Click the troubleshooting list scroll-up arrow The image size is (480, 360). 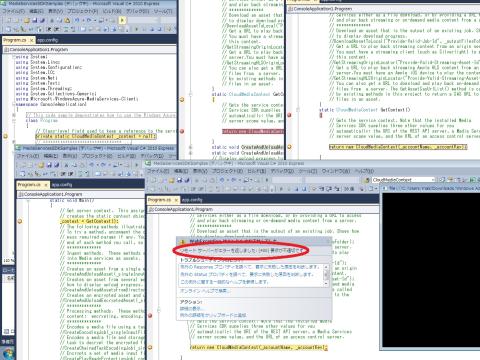(326, 267)
